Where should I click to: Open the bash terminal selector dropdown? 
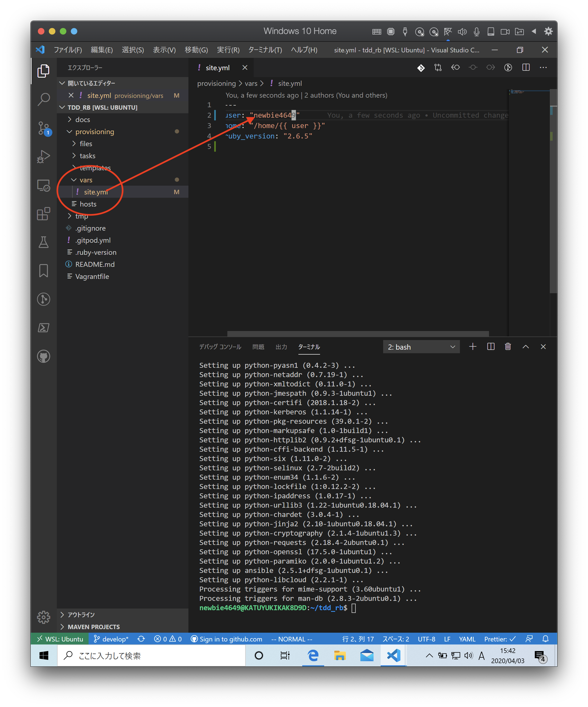coord(421,347)
